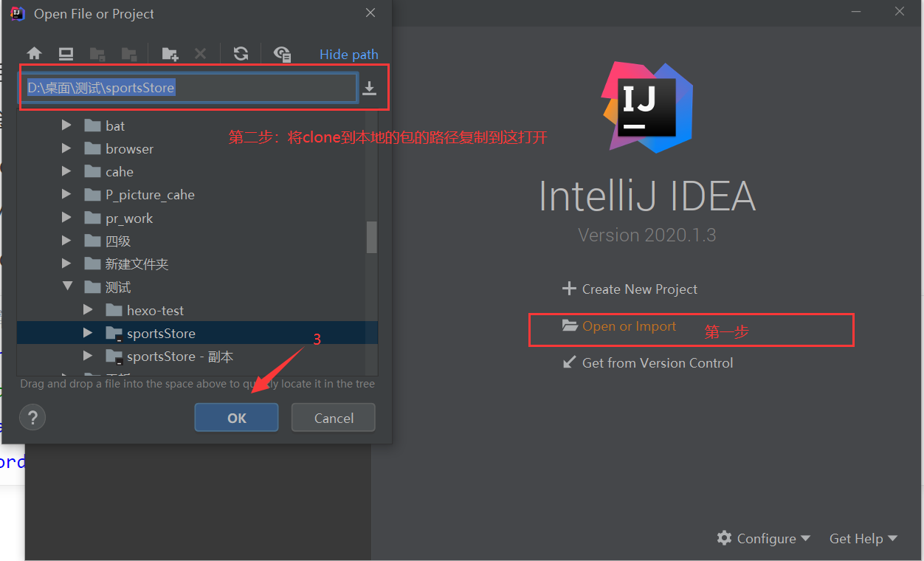Minimize the IntelliJ welcome window
This screenshot has height=561, width=924.
click(855, 11)
